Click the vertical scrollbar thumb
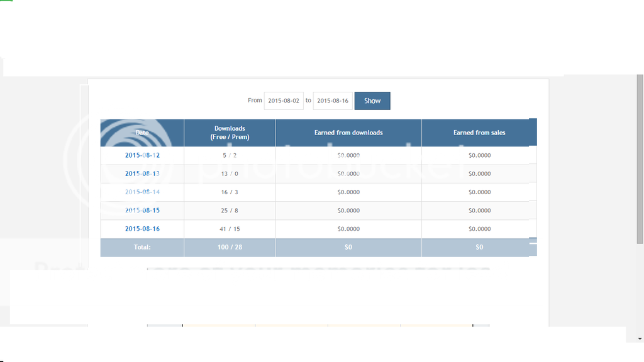 [640, 157]
